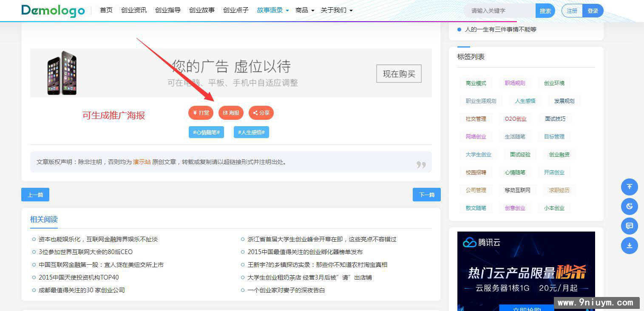Click the 现在购买 button in the ad banner

click(x=398, y=74)
